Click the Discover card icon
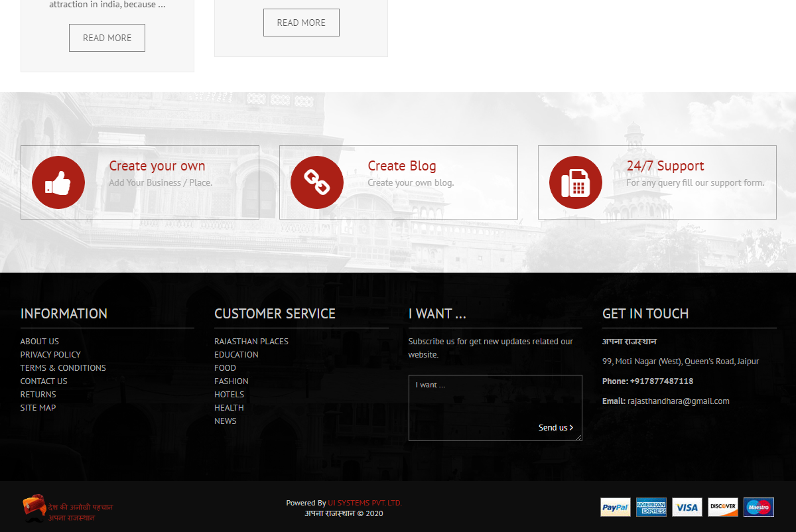796x532 pixels. click(x=723, y=507)
